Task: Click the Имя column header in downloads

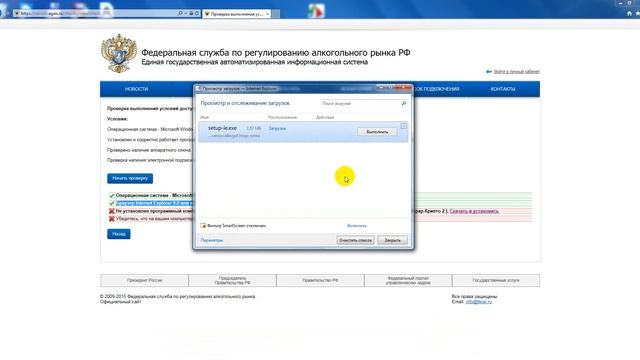Action: click(204, 117)
